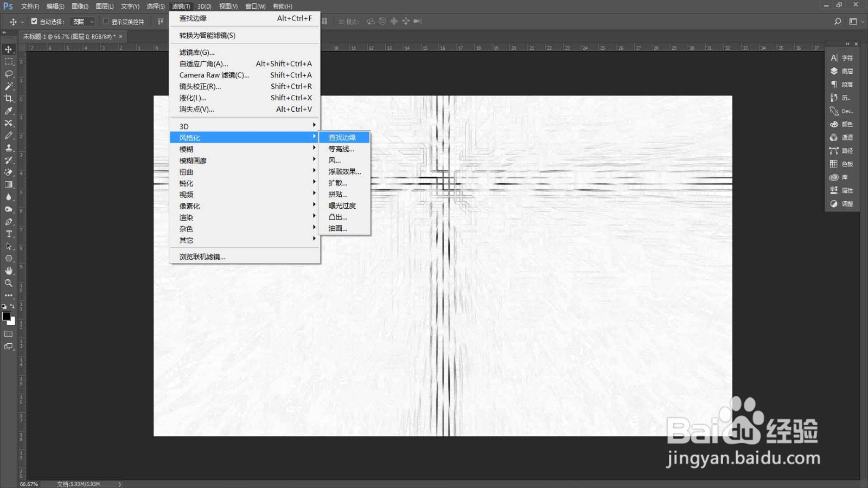The height and width of the screenshot is (488, 868).
Task: Click Camera Raw 滤镜(C)... entry
Action: (245, 75)
